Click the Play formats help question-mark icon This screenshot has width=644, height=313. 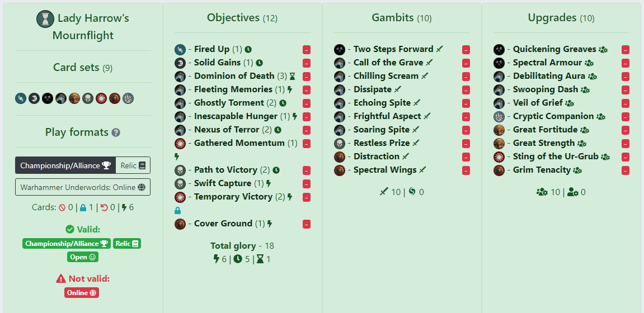pos(116,133)
